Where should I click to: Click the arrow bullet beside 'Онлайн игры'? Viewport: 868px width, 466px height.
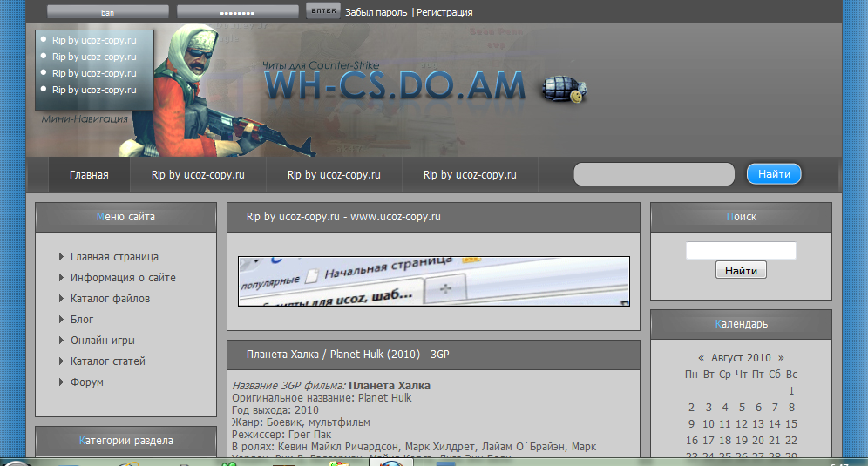coord(62,340)
